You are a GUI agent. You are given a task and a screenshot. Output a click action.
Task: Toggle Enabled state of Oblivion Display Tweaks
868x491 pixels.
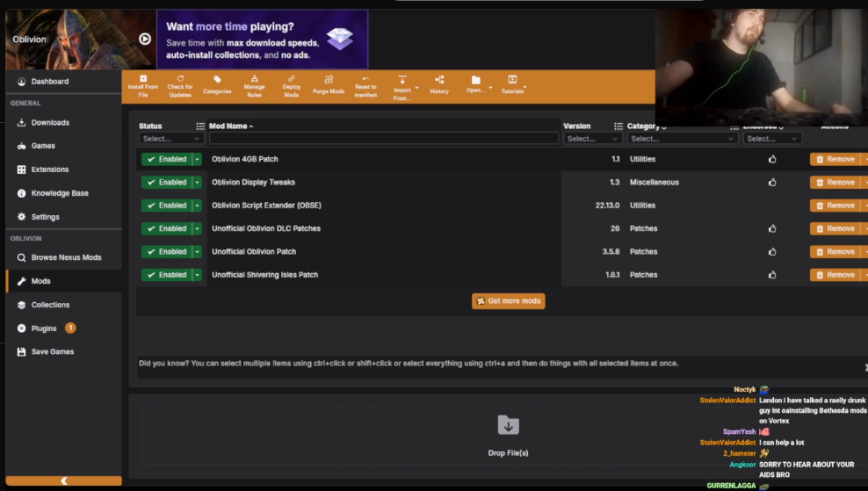pyautogui.click(x=167, y=182)
